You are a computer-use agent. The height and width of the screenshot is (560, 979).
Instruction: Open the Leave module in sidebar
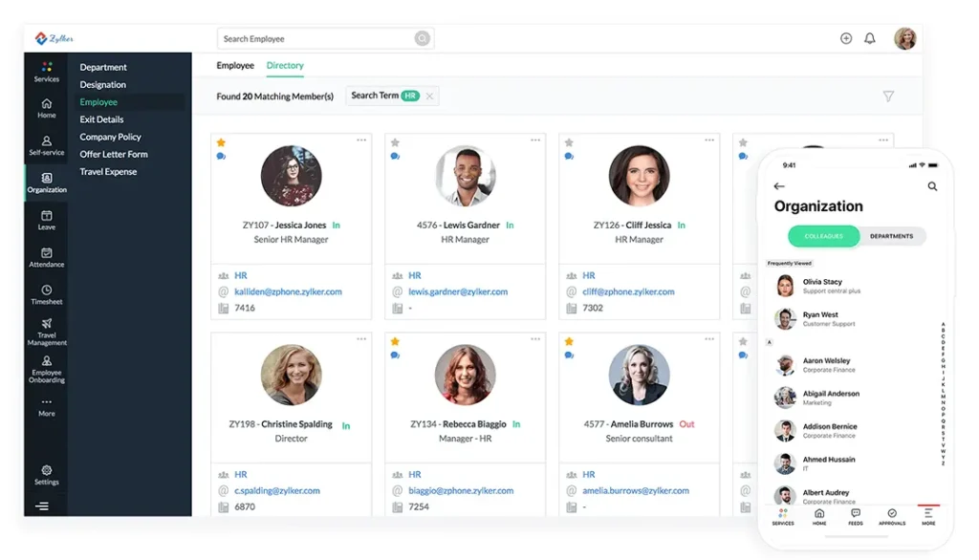pos(46,220)
